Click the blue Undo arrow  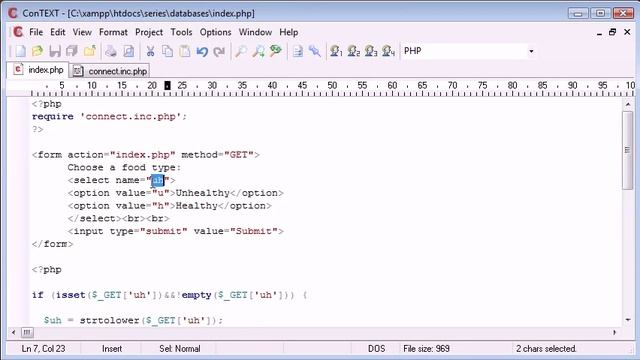tap(202, 51)
